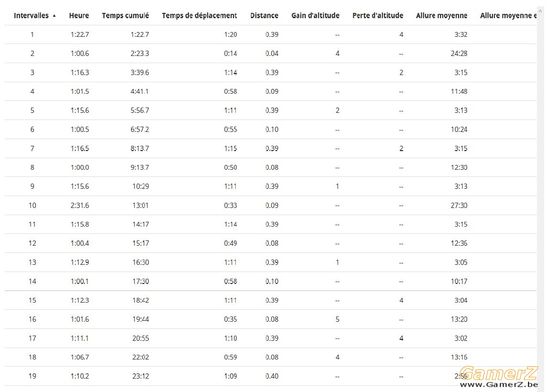The image size is (548, 392).
Task: Click the 27:30 pace value in row 10
Action: (459, 206)
